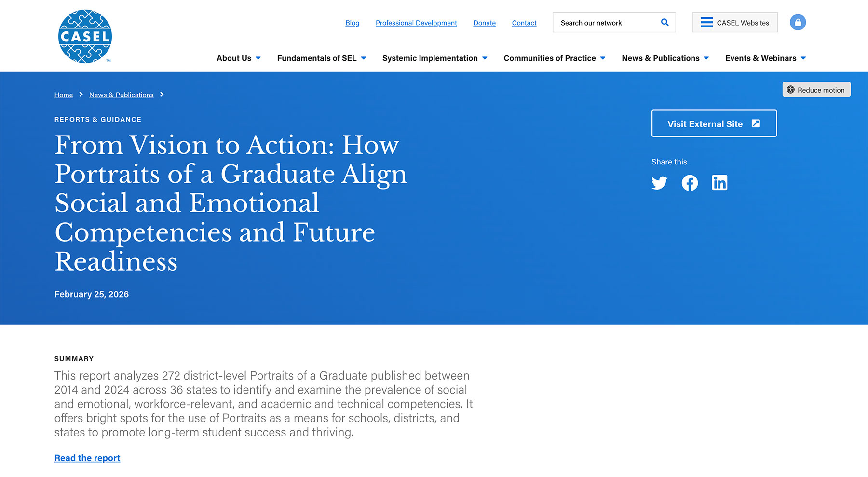Share this report on LinkedIn
Image resolution: width=868 pixels, height=477 pixels.
pyautogui.click(x=719, y=183)
